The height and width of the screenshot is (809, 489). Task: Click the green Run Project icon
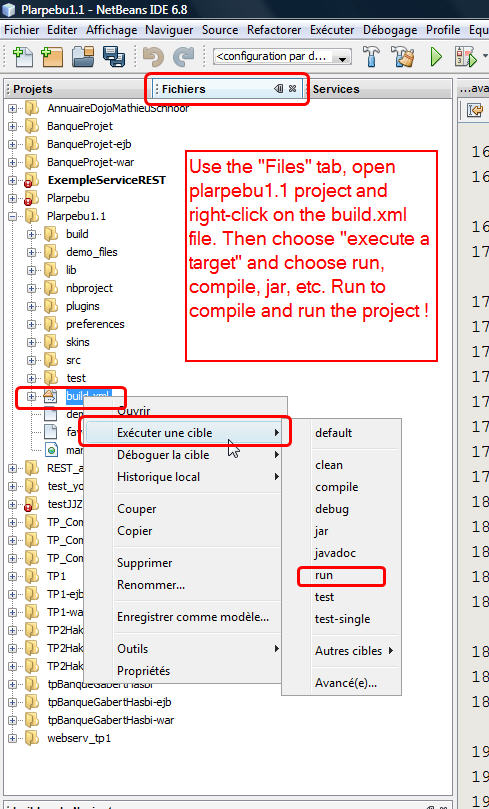436,57
